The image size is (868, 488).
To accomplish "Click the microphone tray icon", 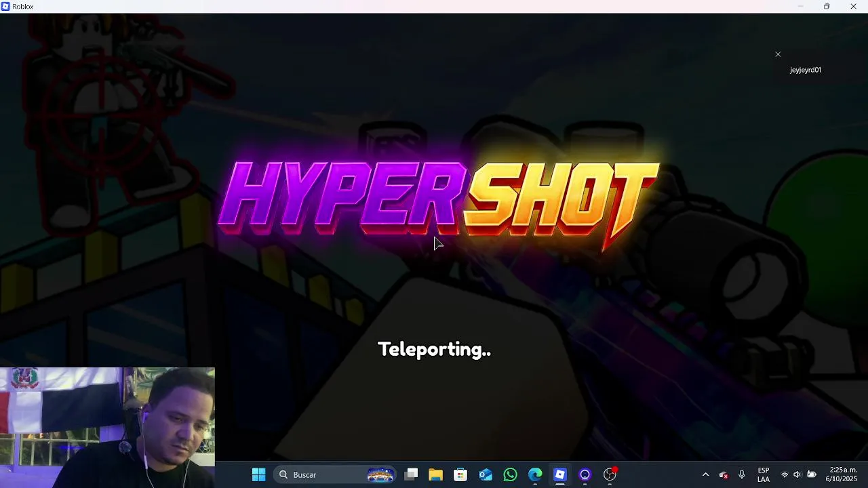I will click(742, 474).
